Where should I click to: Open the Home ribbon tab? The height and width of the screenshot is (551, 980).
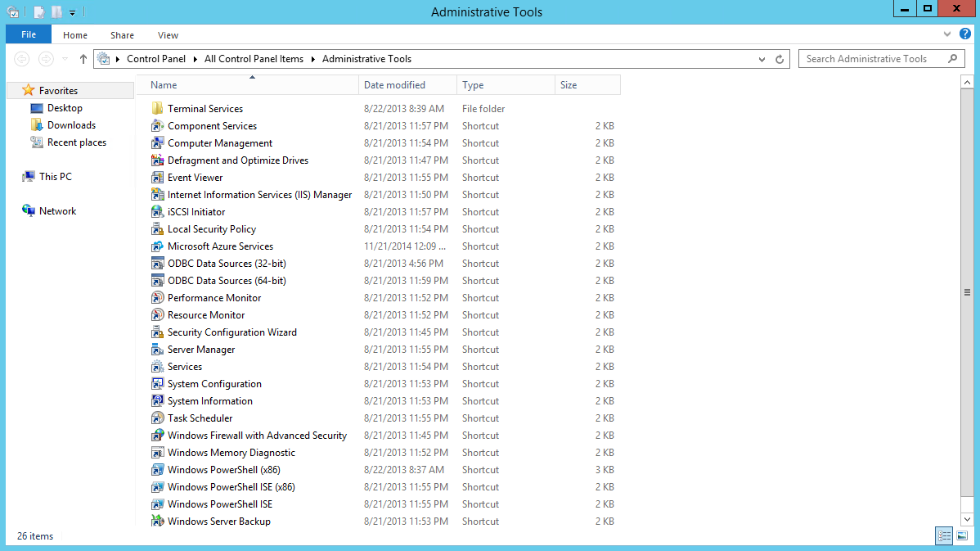(x=75, y=35)
